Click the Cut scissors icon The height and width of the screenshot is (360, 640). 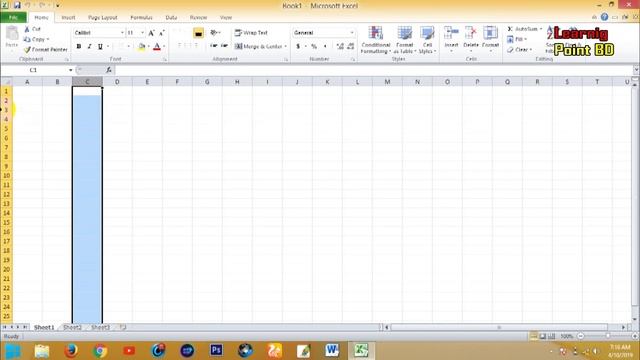[x=27, y=29]
